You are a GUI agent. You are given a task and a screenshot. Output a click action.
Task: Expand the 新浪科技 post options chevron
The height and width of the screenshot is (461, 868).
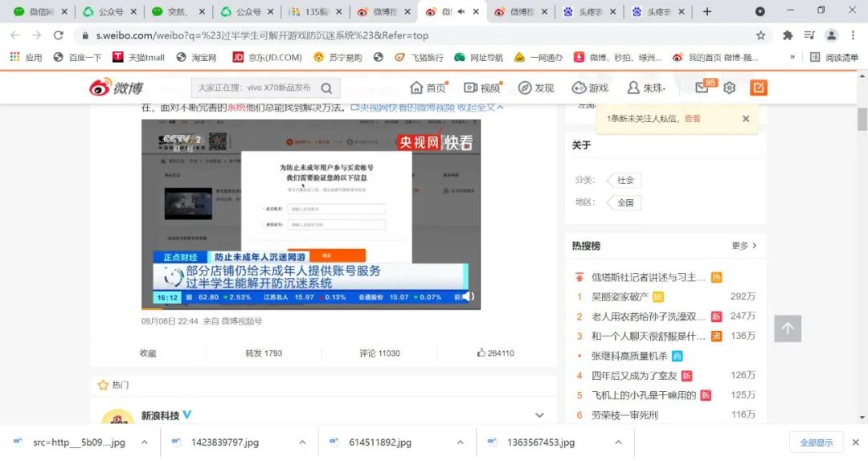click(539, 415)
